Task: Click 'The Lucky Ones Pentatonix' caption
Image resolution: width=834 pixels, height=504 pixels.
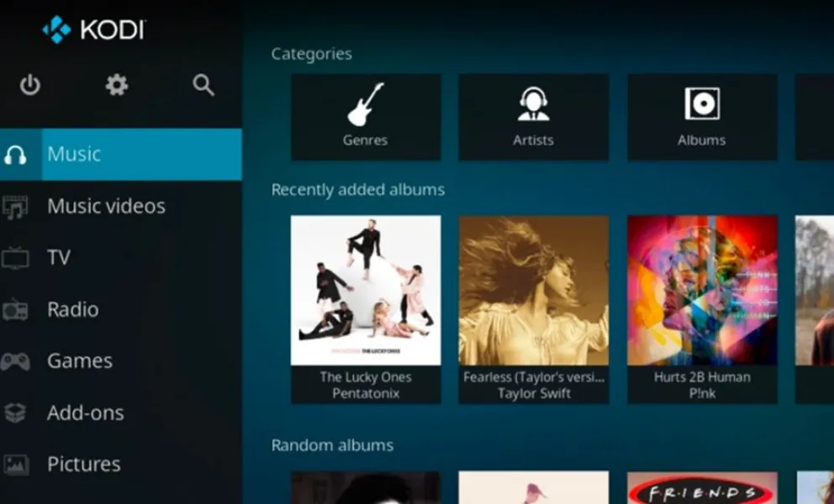Action: coord(366,385)
